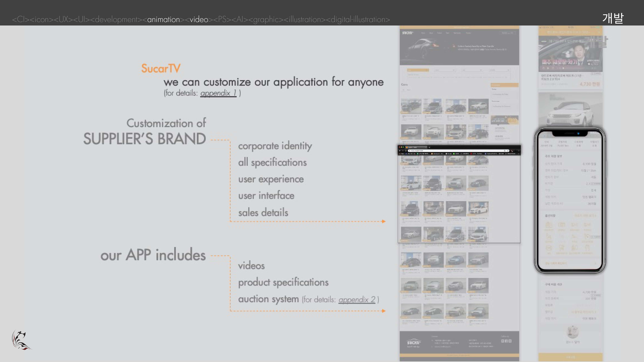The image size is (644, 362).
Task: Click the dragon logo at bottom left of the slide
Action: [22, 340]
